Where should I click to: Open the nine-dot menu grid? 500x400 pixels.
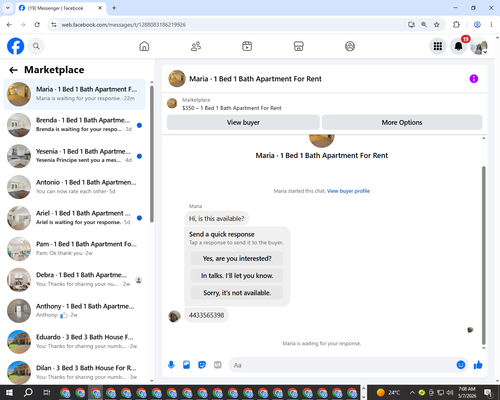pyautogui.click(x=438, y=46)
